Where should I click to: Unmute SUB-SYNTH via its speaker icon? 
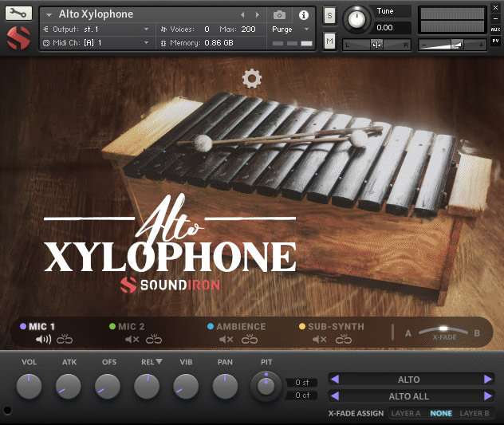click(x=320, y=339)
